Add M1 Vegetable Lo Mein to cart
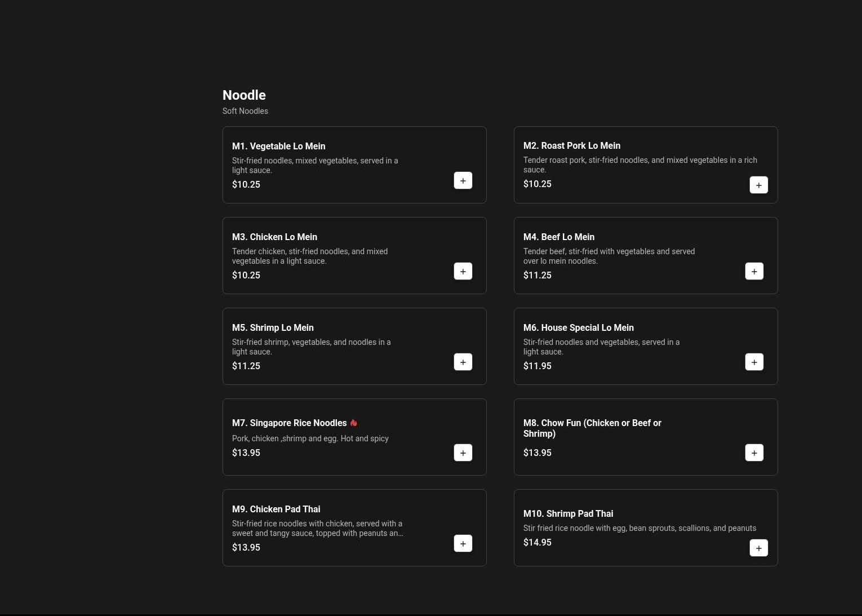 pos(463,180)
